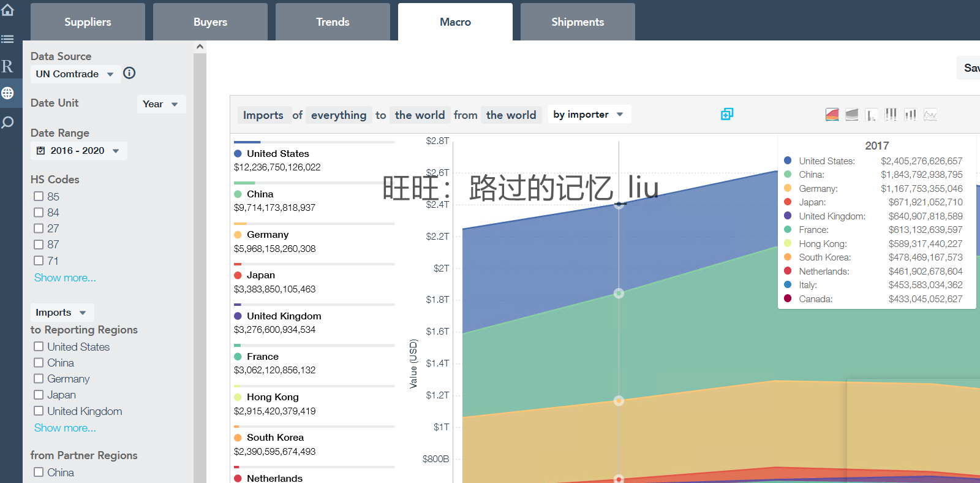980x483 pixels.
Task: Select United States in the legend list
Action: (x=278, y=153)
